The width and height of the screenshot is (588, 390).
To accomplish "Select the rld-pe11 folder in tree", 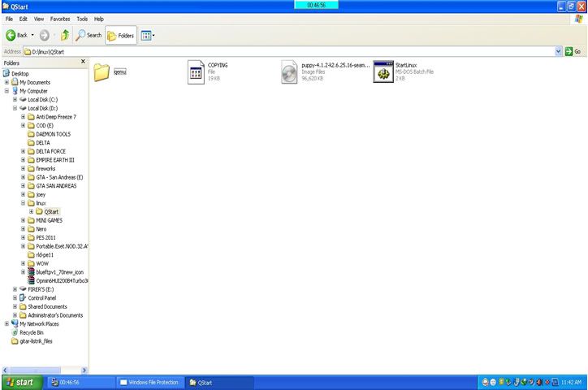I will pyautogui.click(x=45, y=254).
